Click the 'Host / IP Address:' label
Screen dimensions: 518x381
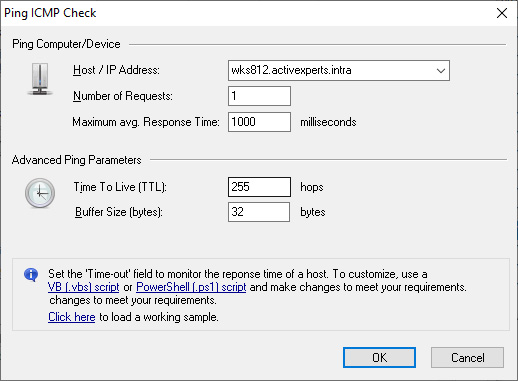coord(116,70)
